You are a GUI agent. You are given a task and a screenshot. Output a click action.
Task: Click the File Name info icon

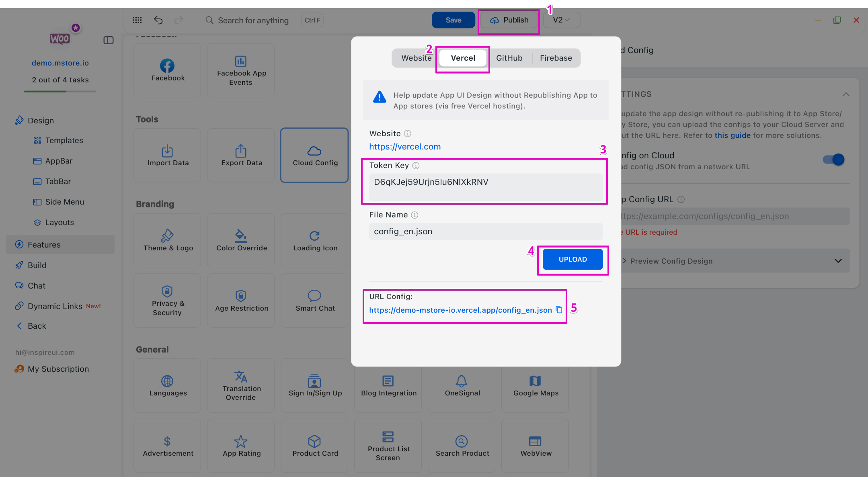(x=415, y=215)
